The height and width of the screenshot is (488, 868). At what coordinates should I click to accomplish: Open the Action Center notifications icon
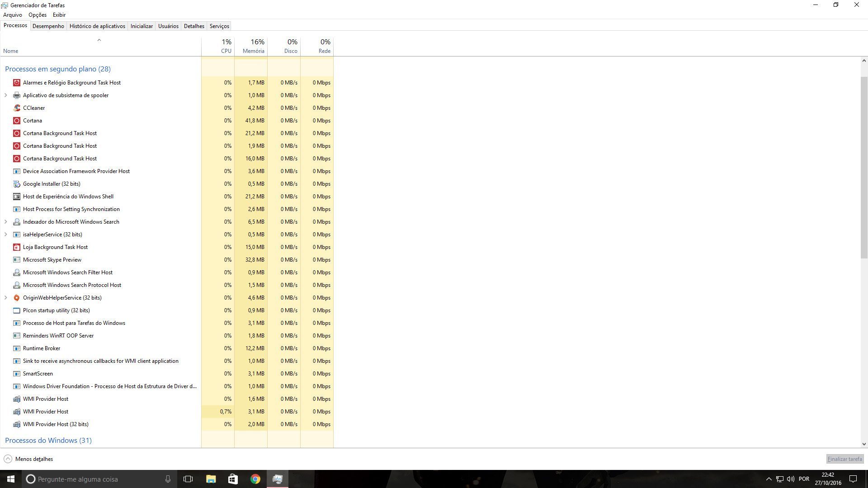pos(853,479)
